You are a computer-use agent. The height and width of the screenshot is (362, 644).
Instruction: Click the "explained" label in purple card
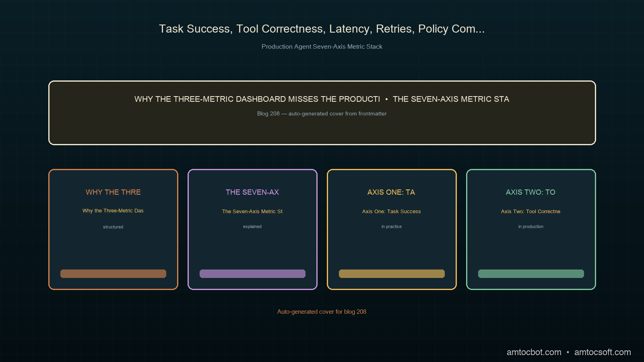point(252,227)
